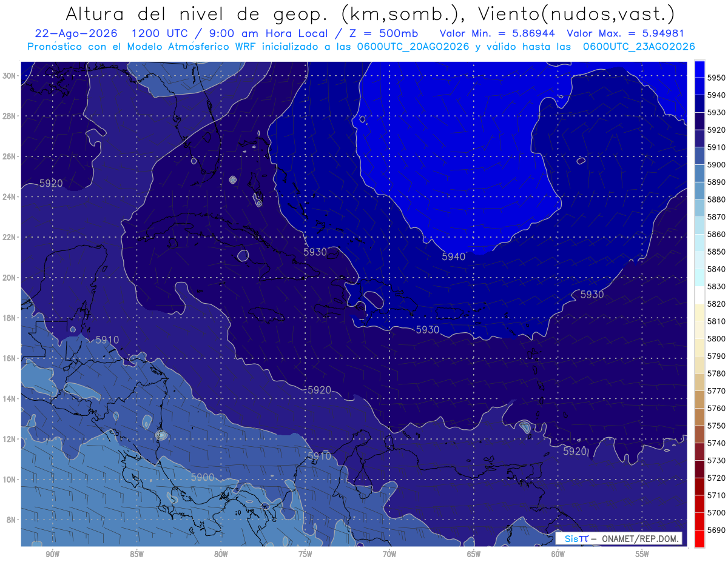Click the 5950 colorbar label
Viewport: 728px width, 562px height.
click(x=716, y=78)
